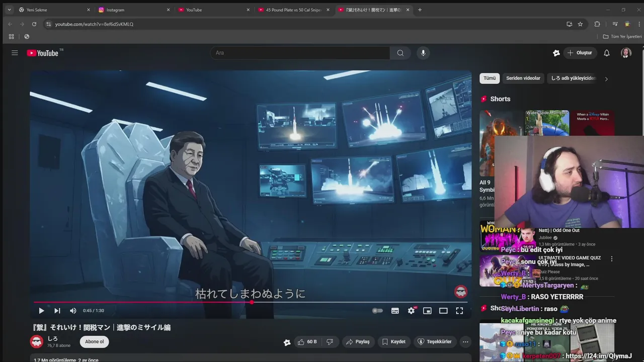Select the しろ adlı yükleyiciden chip

tap(573, 78)
